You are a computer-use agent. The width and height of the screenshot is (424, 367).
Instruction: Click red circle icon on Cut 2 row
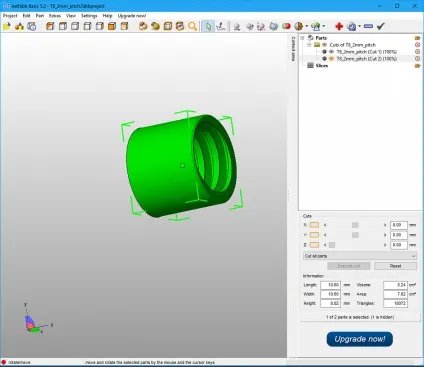pyautogui.click(x=417, y=59)
